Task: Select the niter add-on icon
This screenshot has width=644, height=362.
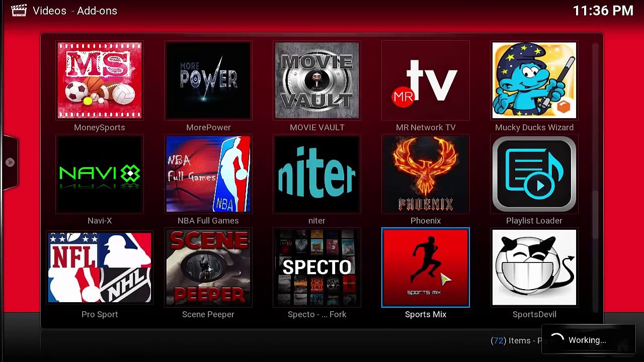Action: (317, 174)
